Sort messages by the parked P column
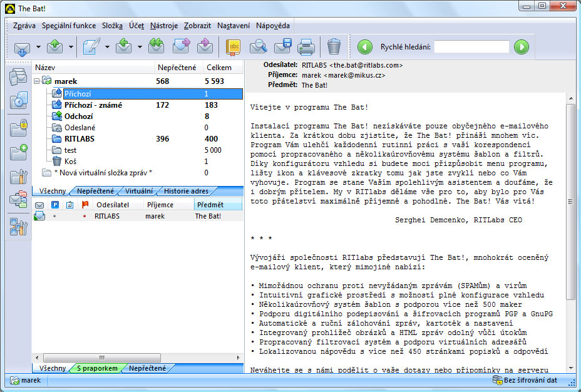The image size is (581, 392). 55,205
